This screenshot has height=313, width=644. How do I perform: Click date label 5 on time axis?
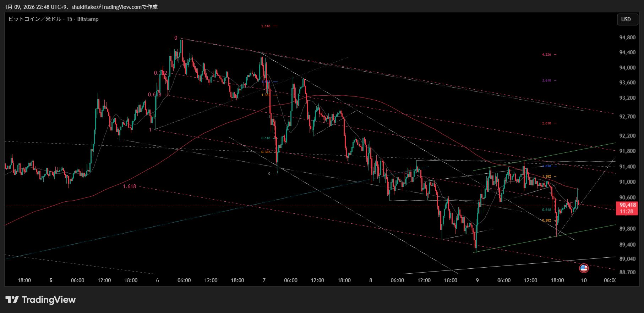click(x=51, y=280)
